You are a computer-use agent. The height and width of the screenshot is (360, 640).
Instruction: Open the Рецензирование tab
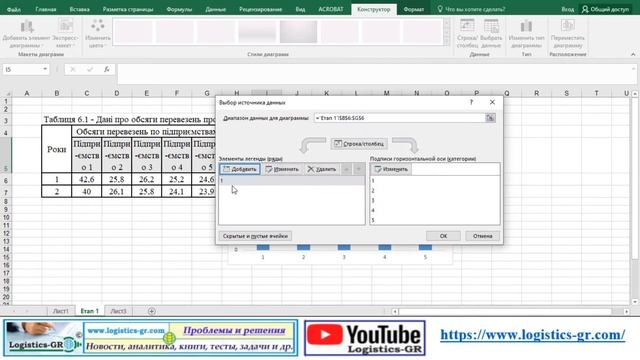(260, 9)
